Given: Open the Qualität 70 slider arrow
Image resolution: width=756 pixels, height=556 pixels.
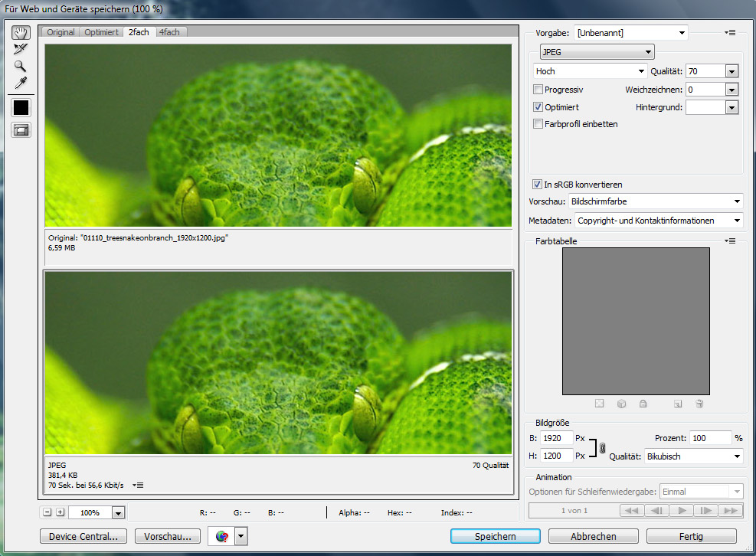Looking at the screenshot, I should click(732, 71).
